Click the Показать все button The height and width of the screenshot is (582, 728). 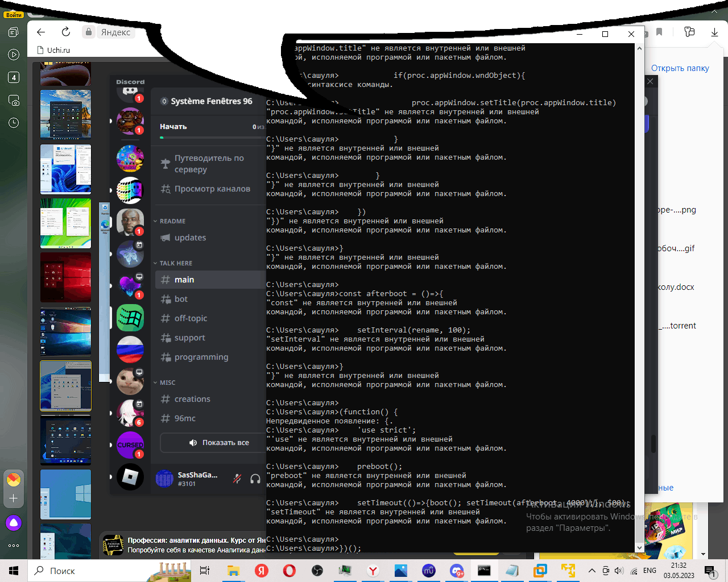(x=219, y=443)
